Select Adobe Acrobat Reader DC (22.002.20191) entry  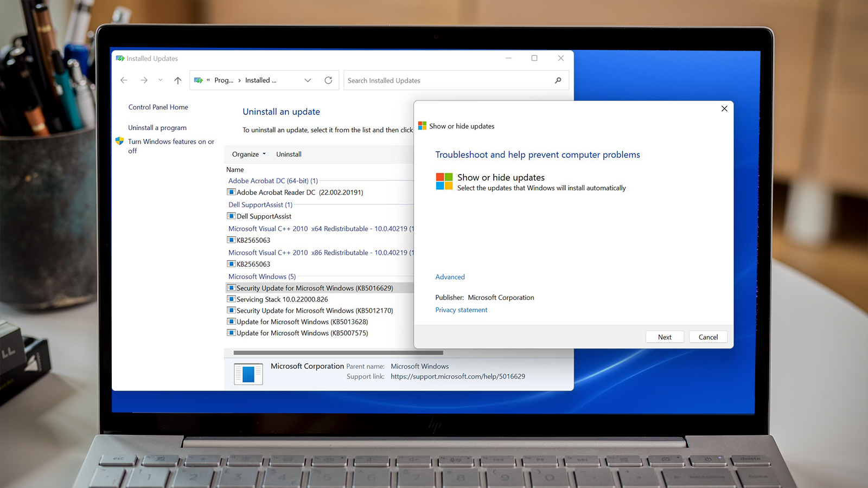[299, 192]
